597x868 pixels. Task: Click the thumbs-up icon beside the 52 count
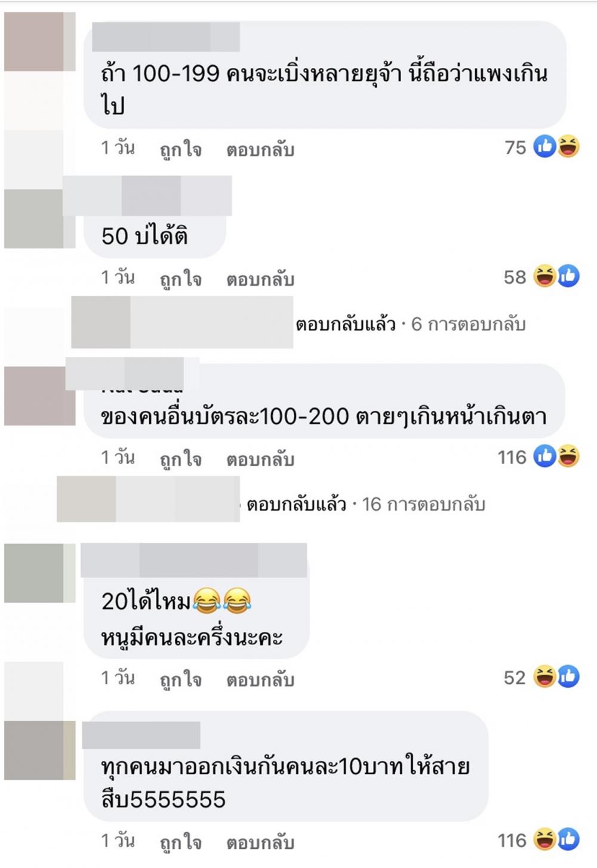[568, 677]
